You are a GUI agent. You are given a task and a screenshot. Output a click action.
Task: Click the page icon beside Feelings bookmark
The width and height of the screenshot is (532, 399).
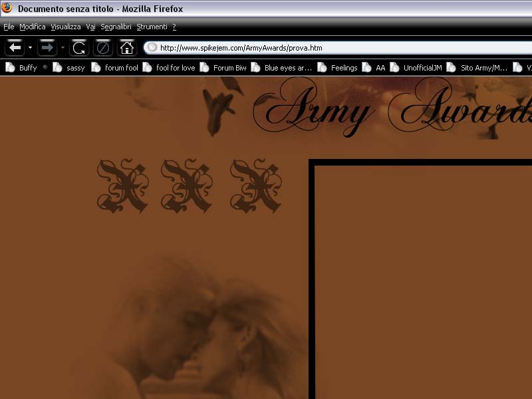pyautogui.click(x=322, y=68)
